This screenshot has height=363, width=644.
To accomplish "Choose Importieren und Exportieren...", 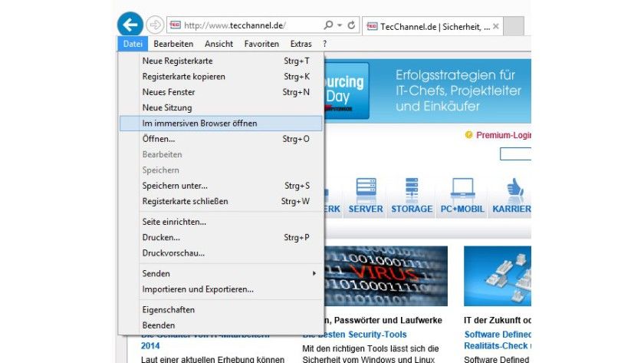I will pos(221,289).
